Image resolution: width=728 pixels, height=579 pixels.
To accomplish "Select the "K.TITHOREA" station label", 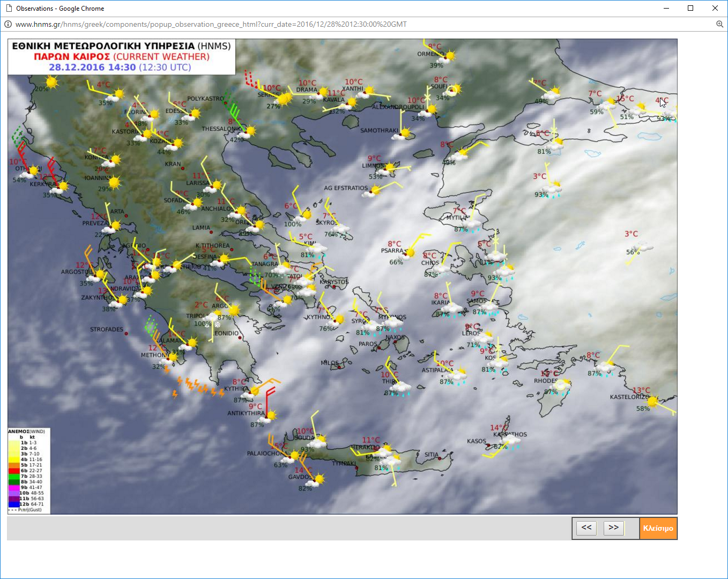I will coord(213,246).
